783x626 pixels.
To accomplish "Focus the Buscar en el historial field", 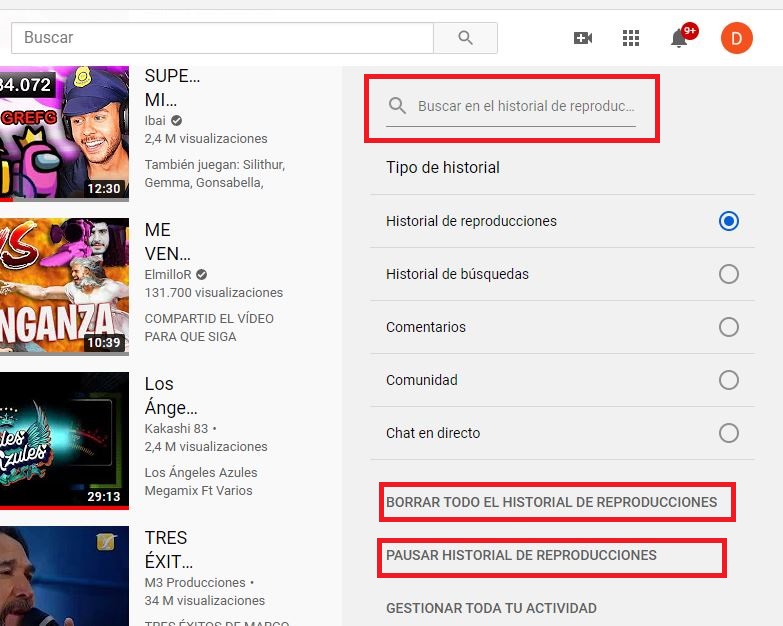I will click(525, 106).
